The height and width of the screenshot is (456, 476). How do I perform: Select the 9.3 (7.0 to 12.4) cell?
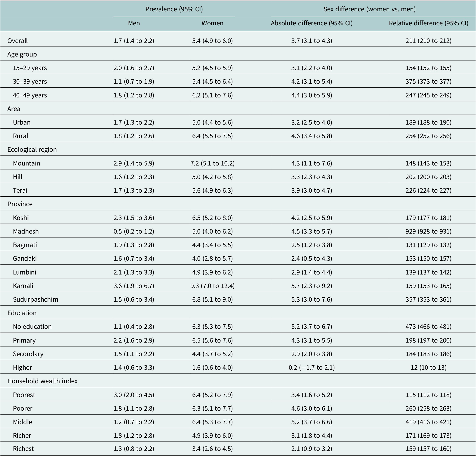pyautogui.click(x=212, y=286)
